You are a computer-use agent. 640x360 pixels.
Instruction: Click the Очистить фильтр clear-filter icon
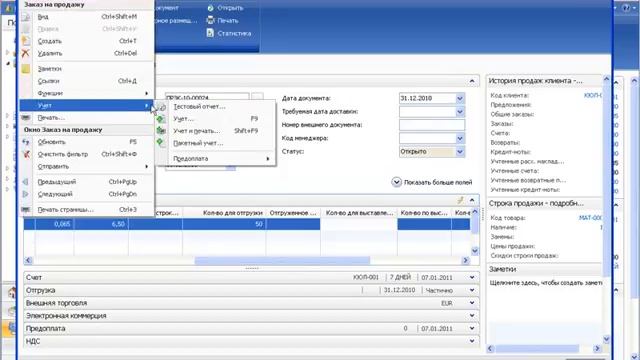tap(26, 154)
